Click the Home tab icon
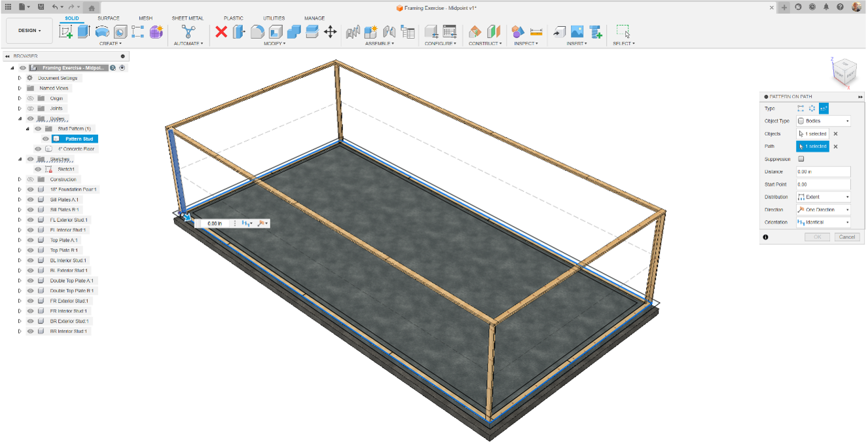The width and height of the screenshot is (868, 446). (x=92, y=7)
